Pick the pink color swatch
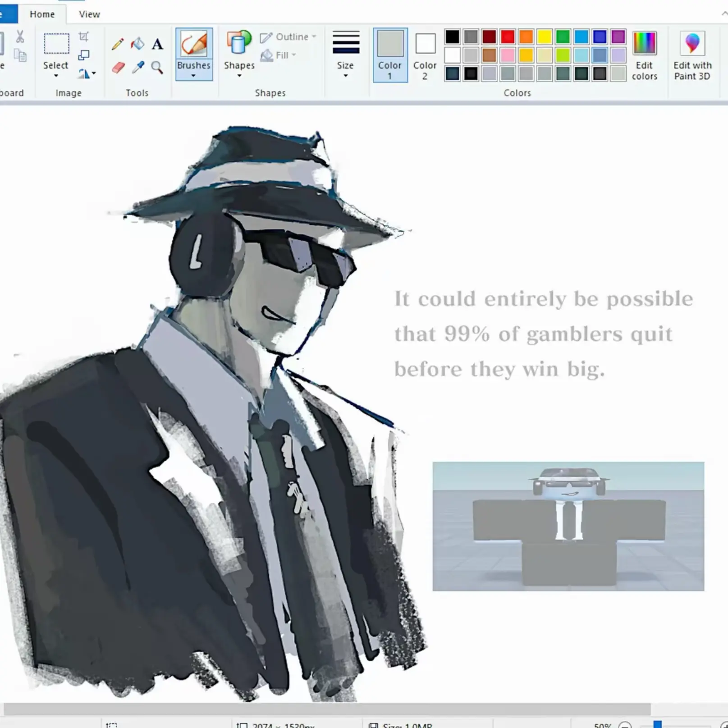 pos(508,55)
